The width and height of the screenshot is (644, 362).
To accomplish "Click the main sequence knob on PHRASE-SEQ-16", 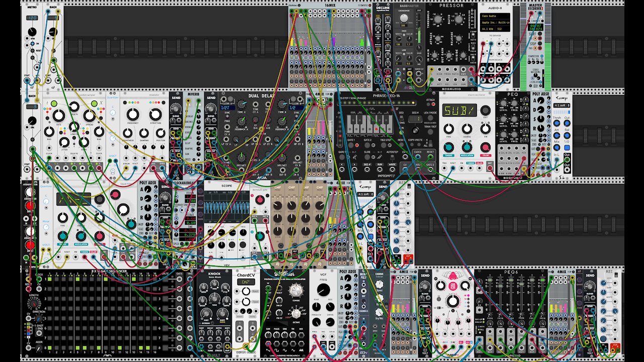I will [x=415, y=130].
